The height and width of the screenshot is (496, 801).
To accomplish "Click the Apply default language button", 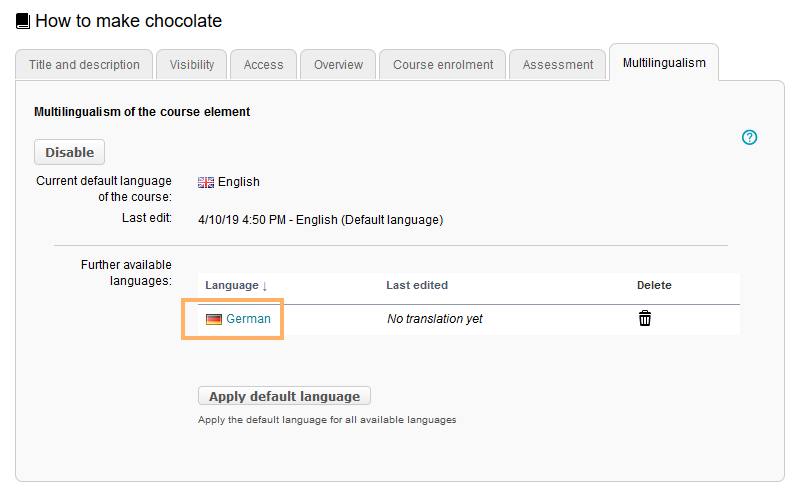I will [x=284, y=396].
